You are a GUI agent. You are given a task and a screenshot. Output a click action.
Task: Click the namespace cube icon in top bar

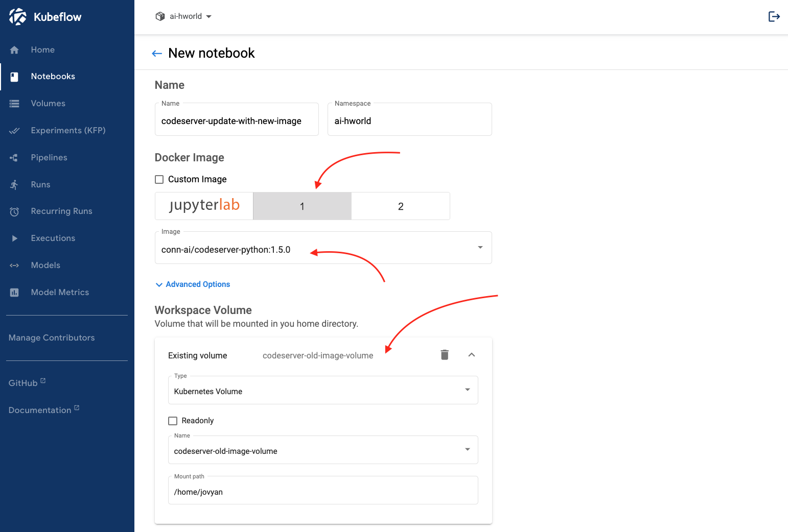coord(160,16)
